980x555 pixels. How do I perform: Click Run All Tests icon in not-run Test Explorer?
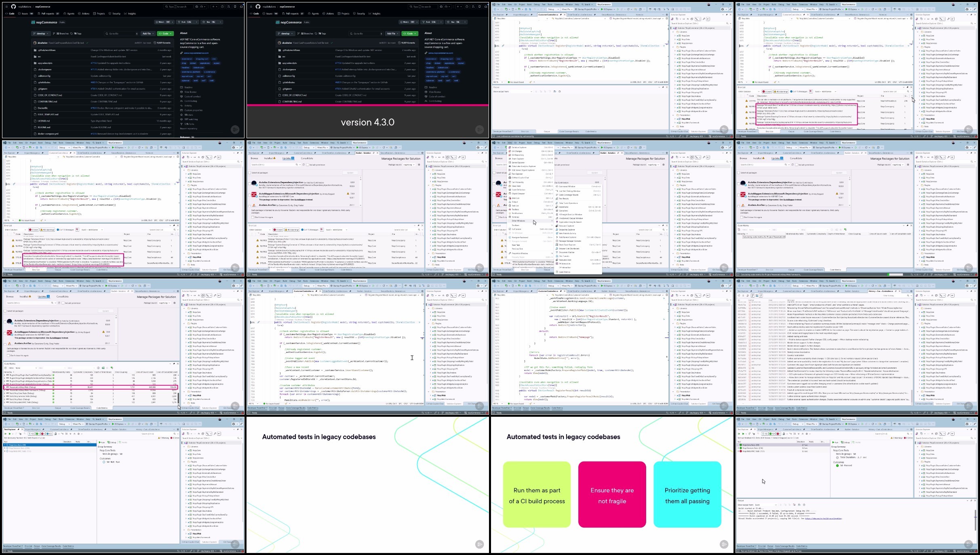pyautogui.click(x=5, y=434)
